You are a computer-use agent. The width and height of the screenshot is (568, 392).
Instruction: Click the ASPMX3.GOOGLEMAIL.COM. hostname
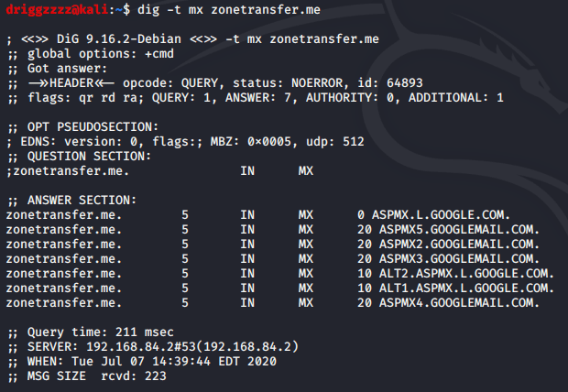[x=458, y=258]
